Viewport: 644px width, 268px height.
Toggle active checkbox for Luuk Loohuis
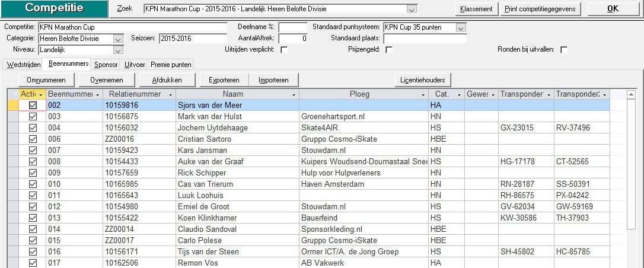click(33, 195)
